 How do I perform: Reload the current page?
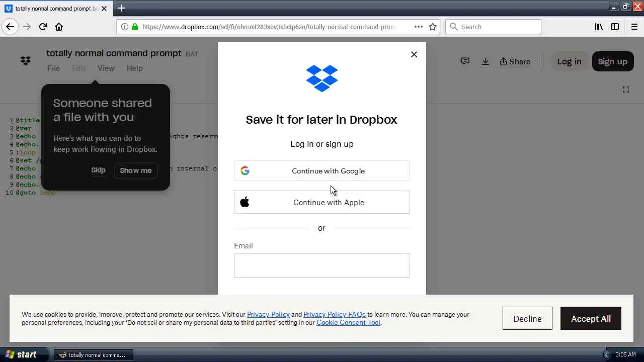click(43, 27)
